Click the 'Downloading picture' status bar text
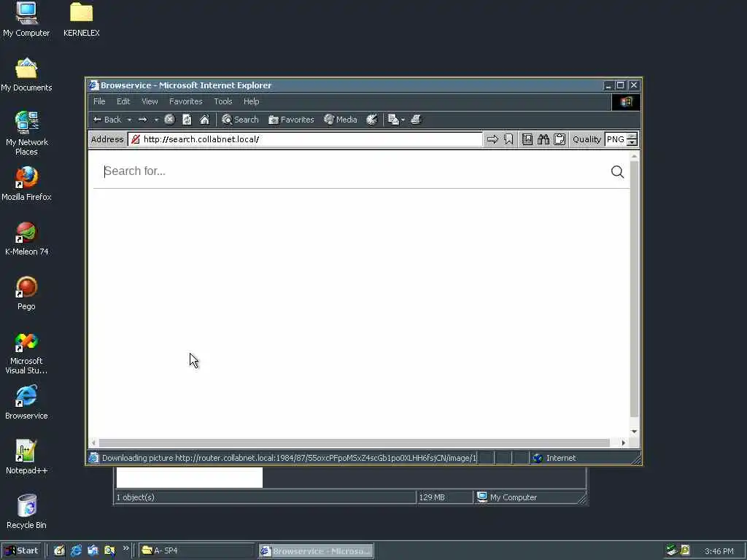The height and width of the screenshot is (560, 747). (x=289, y=458)
